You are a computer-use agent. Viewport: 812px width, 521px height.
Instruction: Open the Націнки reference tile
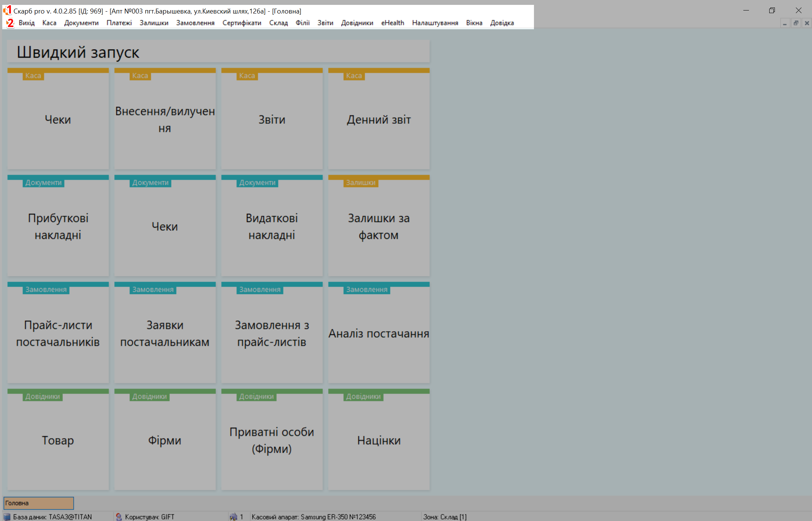[x=379, y=440]
